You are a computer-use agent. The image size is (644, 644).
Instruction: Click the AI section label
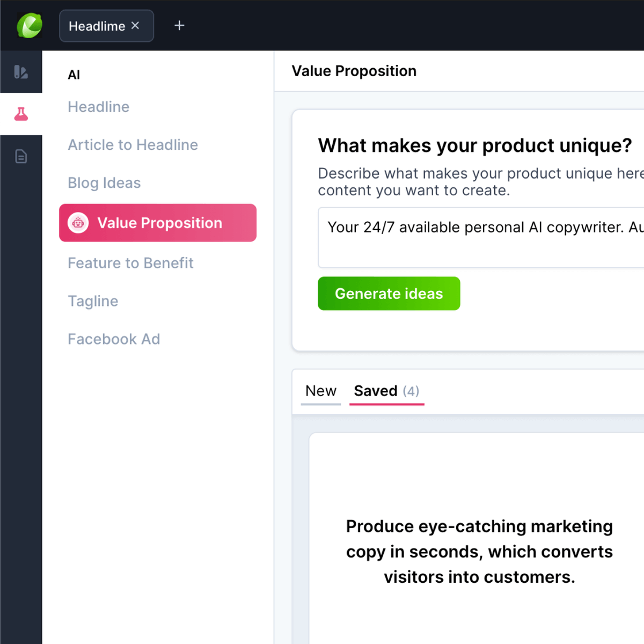[74, 75]
